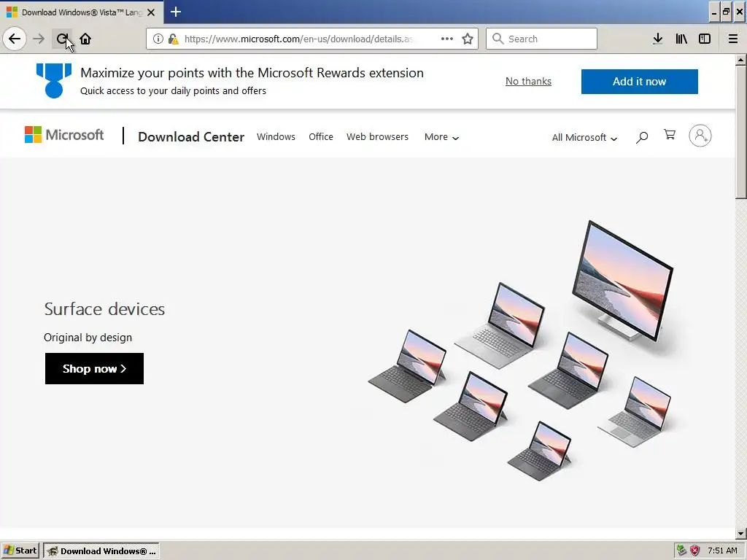Click the Microsoft logo
Image resolution: width=747 pixels, height=560 pixels.
pos(64,135)
